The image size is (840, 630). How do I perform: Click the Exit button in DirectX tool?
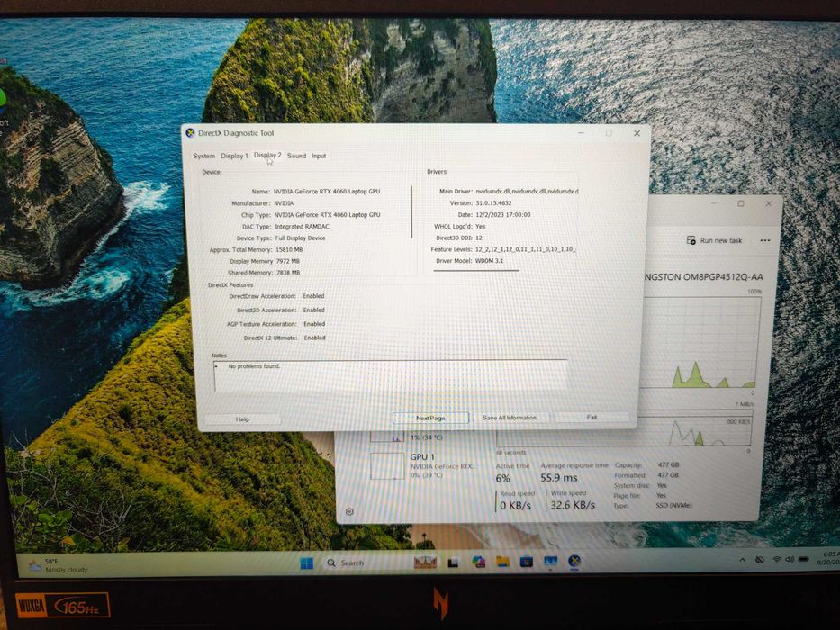[592, 417]
